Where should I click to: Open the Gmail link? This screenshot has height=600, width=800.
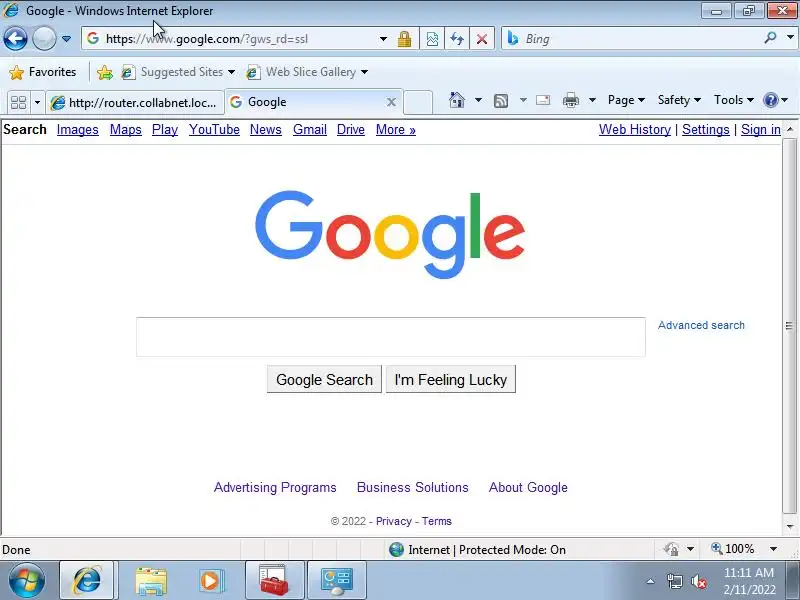[310, 130]
